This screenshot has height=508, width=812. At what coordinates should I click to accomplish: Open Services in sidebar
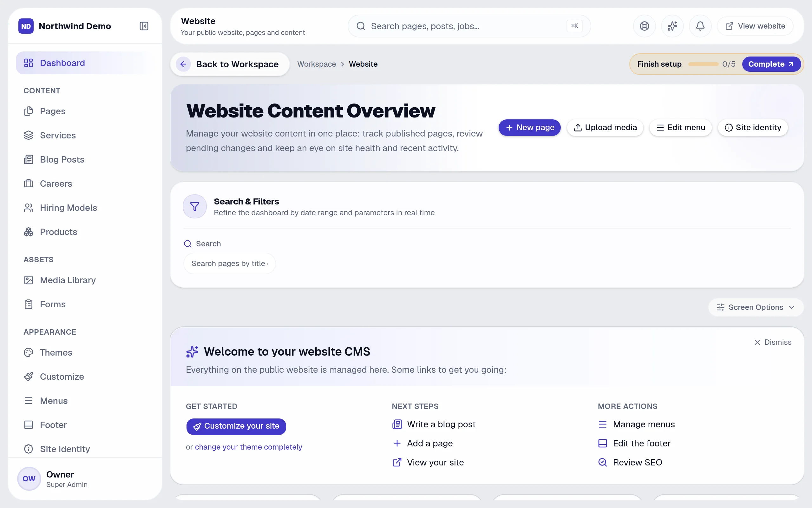click(85, 135)
